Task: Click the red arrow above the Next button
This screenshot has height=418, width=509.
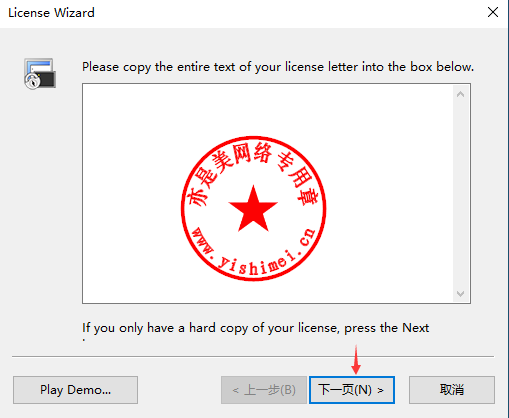Action: click(x=356, y=359)
